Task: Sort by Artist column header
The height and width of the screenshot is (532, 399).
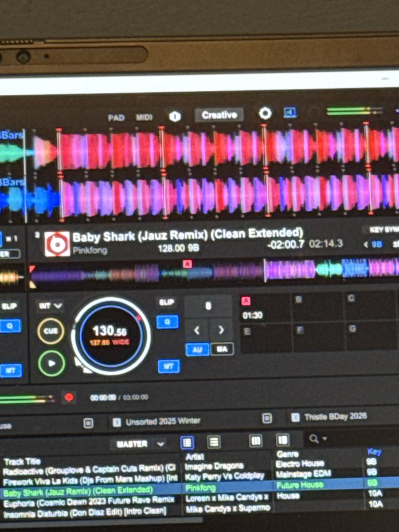Action: coord(195,456)
